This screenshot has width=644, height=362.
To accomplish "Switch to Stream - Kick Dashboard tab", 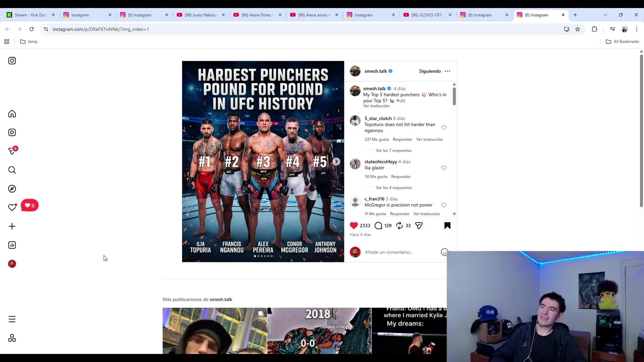I will [30, 15].
